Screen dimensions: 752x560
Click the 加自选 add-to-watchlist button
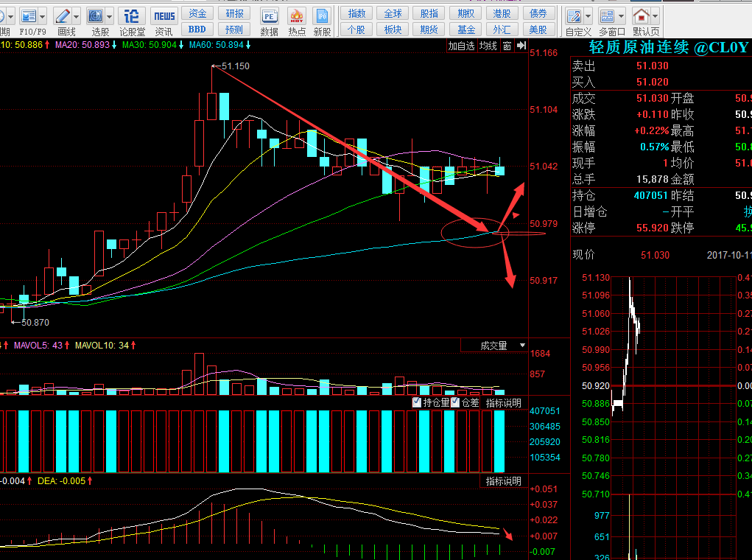click(x=462, y=46)
